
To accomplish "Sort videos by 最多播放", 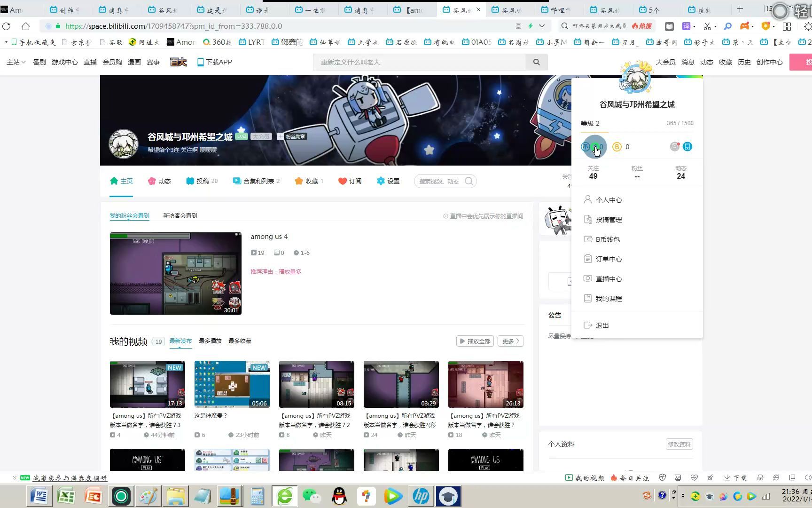I will 210,341.
